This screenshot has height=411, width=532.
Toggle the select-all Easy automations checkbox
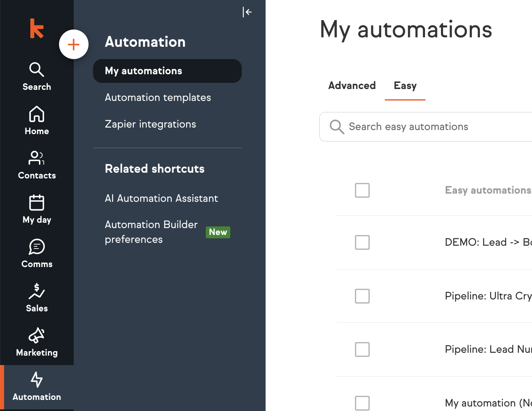coord(362,190)
